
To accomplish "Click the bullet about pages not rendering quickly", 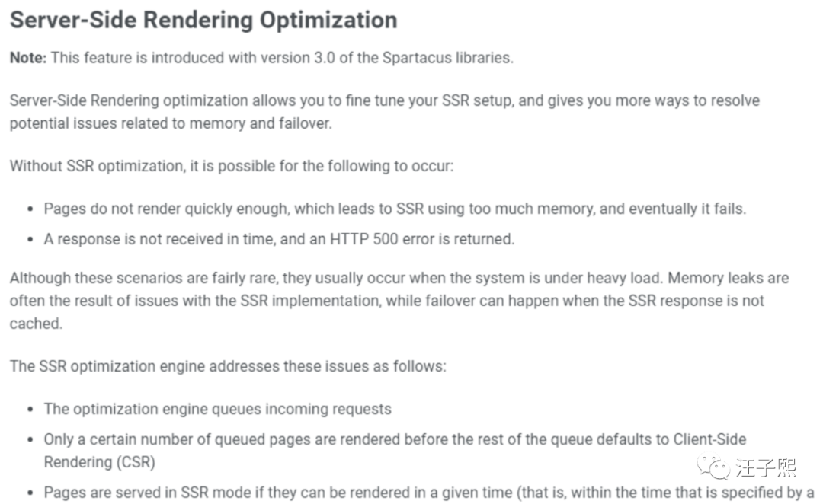I will [x=395, y=209].
